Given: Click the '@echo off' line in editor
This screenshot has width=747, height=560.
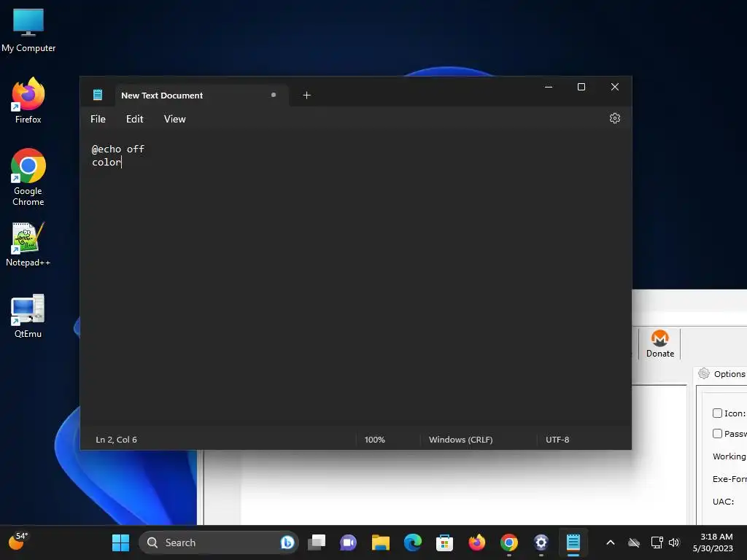Looking at the screenshot, I should click(117, 149).
